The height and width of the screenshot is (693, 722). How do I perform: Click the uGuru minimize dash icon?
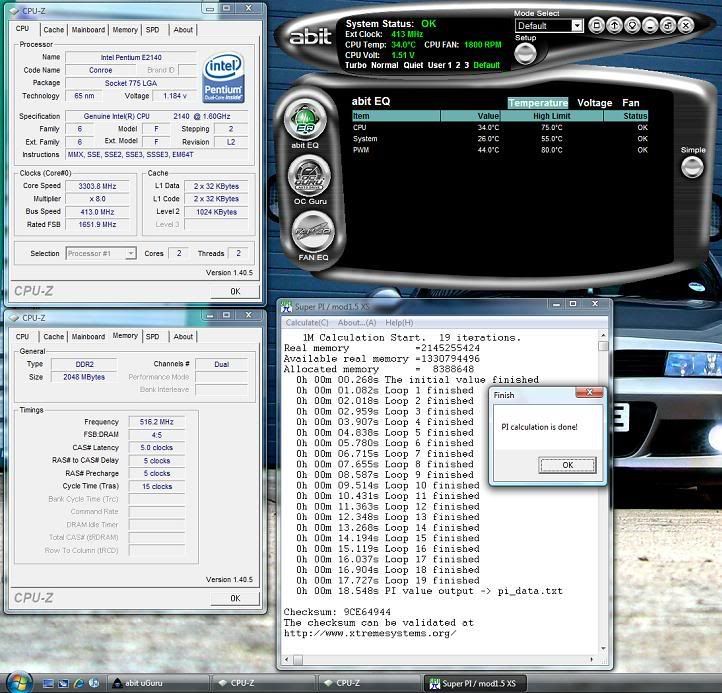coord(650,25)
